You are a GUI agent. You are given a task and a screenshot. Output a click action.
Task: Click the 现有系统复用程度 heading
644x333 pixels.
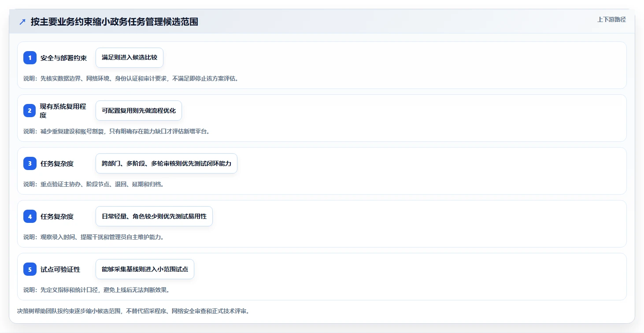(63, 111)
